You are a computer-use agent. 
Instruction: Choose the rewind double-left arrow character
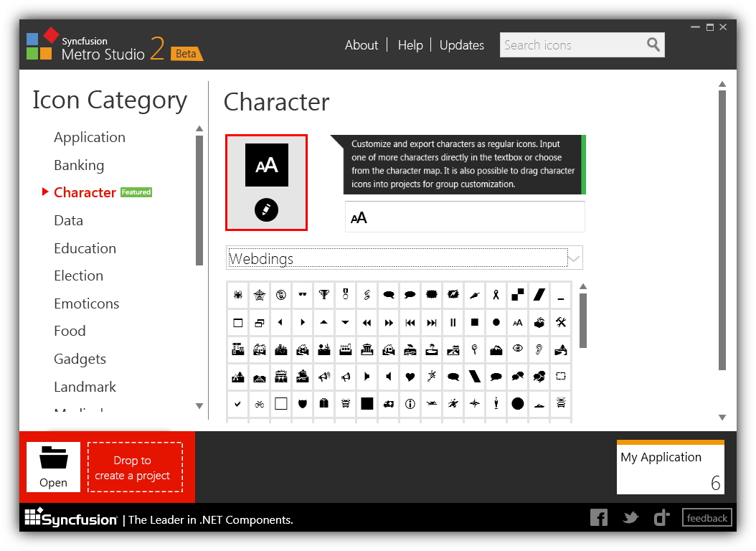(367, 323)
